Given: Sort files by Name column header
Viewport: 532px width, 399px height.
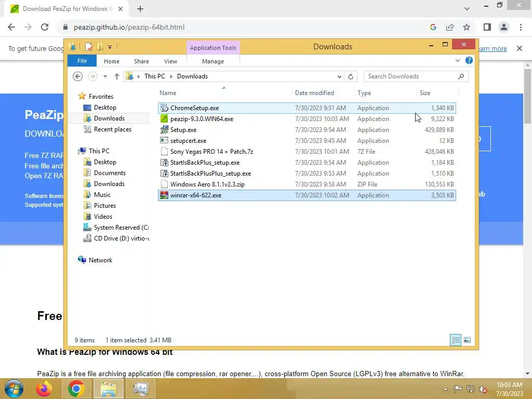Looking at the screenshot, I should (224, 92).
